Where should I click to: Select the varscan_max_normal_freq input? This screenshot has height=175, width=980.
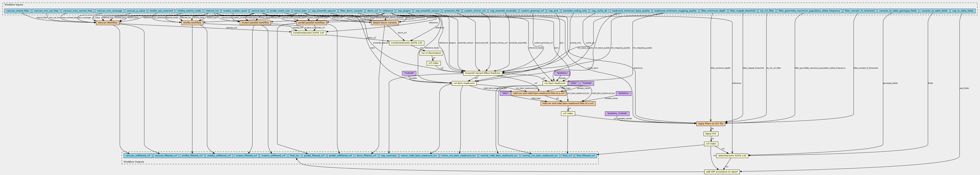[77, 11]
